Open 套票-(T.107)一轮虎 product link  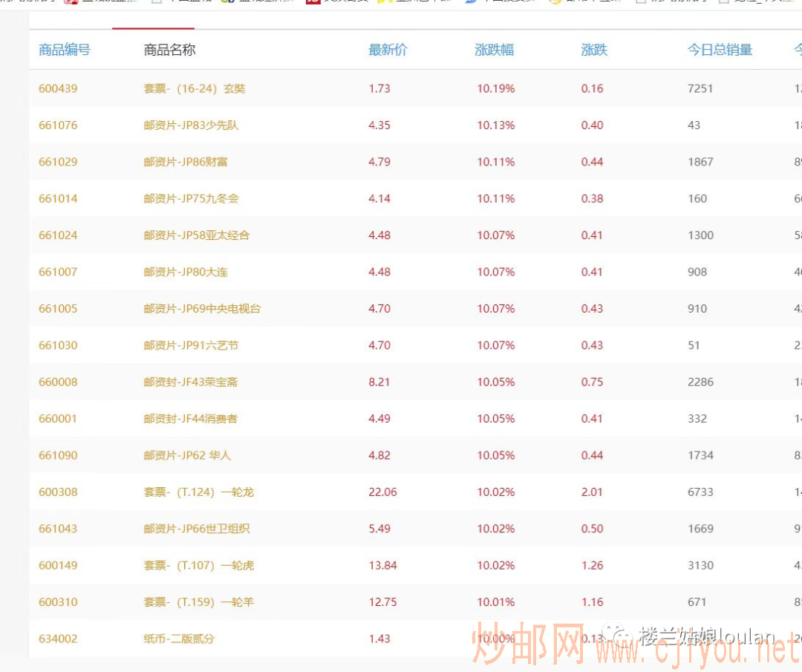(198, 566)
